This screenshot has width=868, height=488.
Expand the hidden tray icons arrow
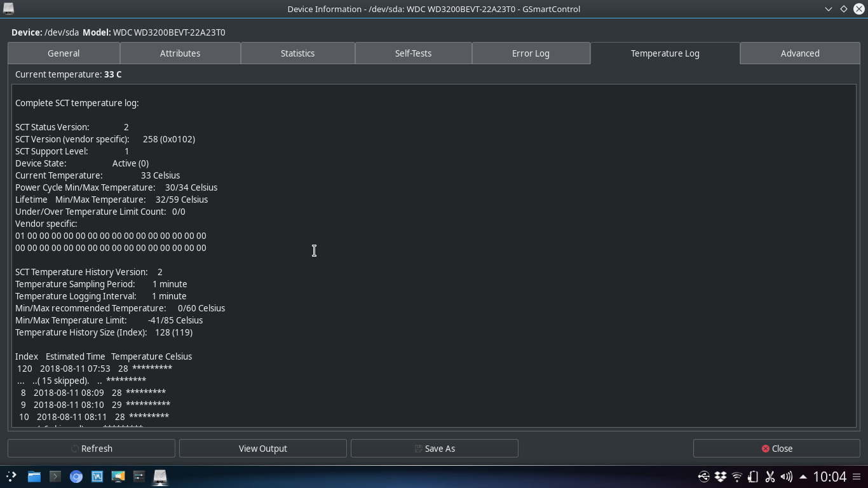click(803, 476)
